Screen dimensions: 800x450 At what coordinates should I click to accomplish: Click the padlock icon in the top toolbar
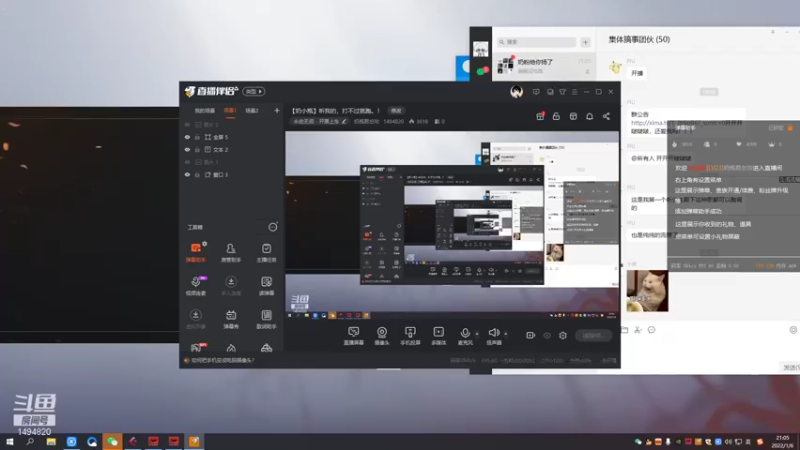click(557, 116)
